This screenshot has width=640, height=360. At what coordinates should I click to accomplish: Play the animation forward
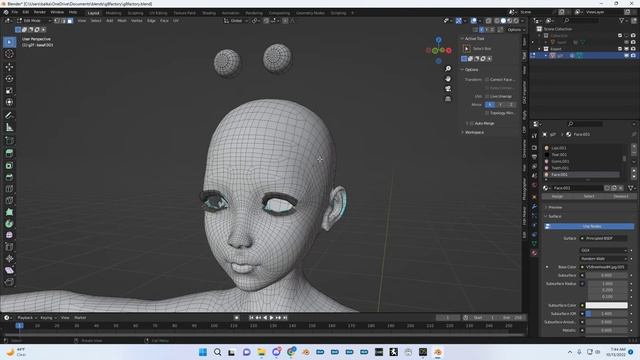(x=271, y=318)
